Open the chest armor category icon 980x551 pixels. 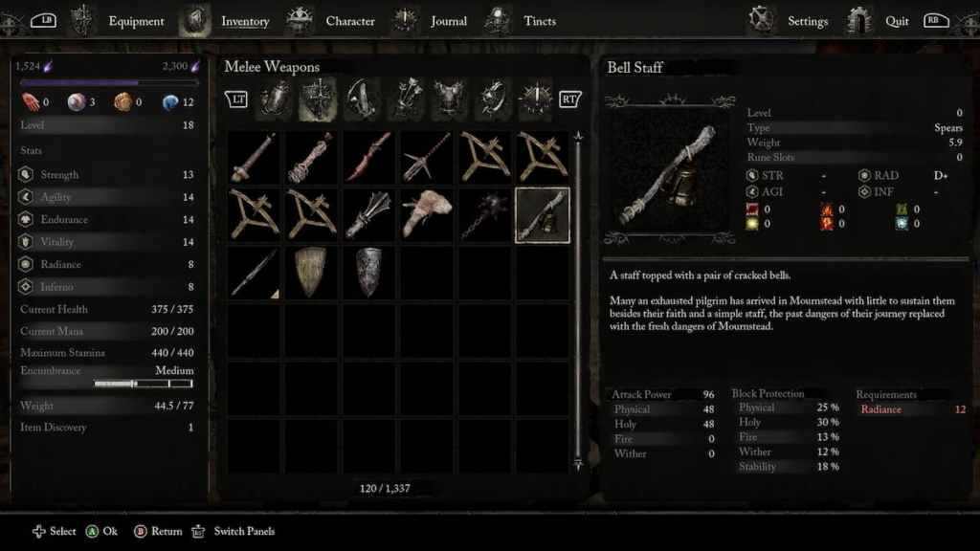pos(449,99)
